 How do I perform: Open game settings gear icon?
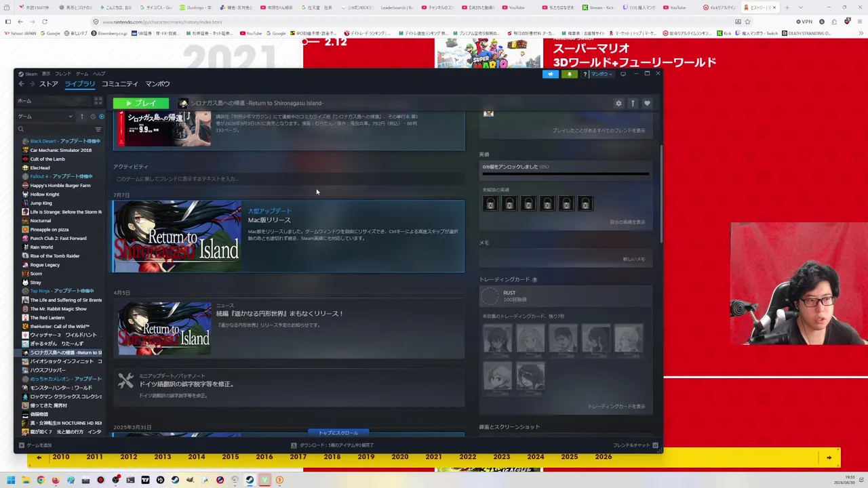point(618,103)
